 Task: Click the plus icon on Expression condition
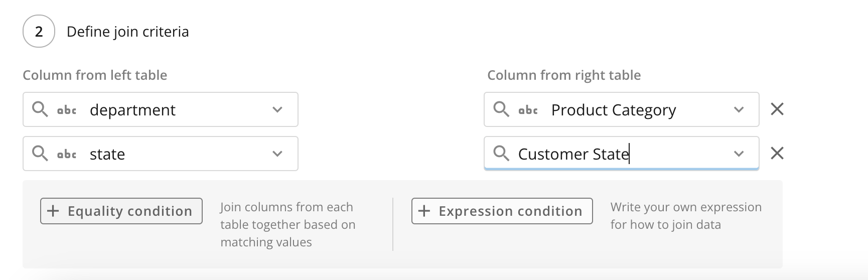[x=424, y=211]
